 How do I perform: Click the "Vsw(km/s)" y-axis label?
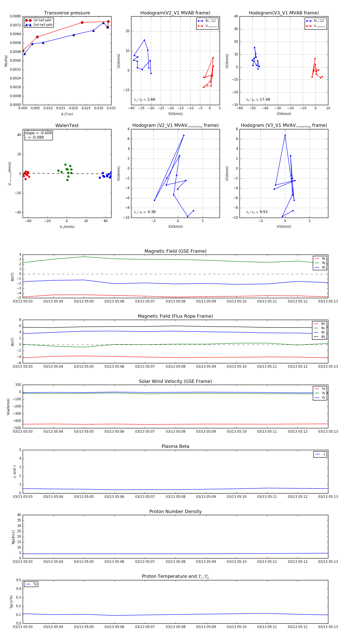(x=8, y=407)
